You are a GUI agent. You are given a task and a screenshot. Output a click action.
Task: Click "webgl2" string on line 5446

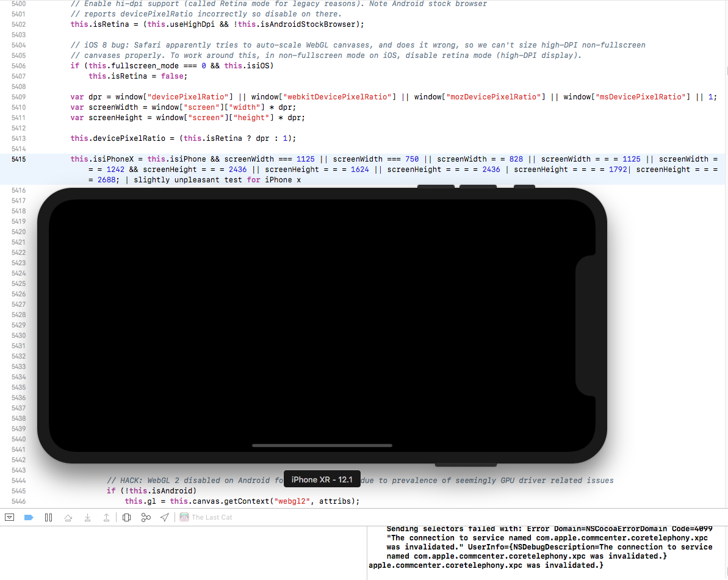292,501
